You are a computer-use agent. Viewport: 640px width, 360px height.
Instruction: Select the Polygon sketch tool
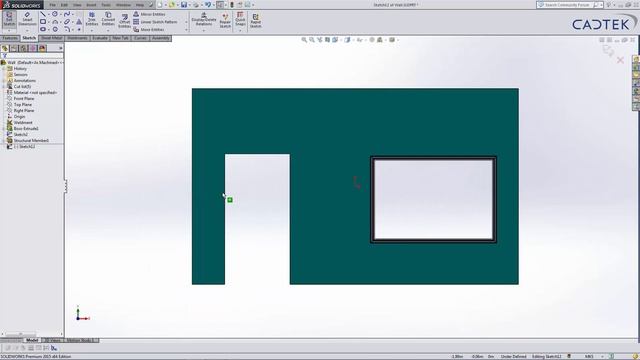[55, 29]
